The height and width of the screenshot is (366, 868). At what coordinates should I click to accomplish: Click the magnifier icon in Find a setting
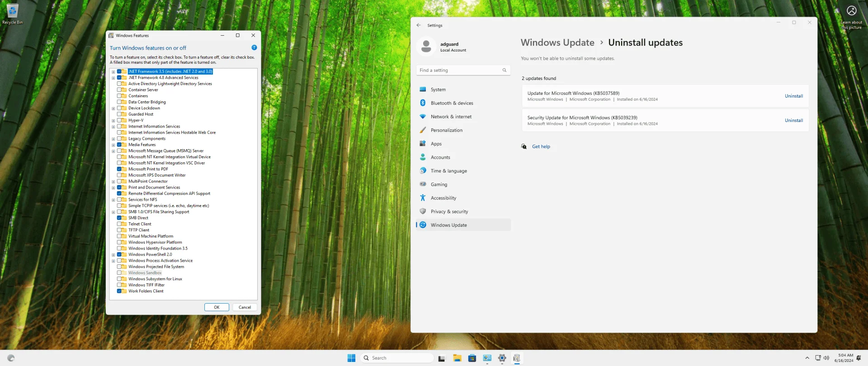pyautogui.click(x=505, y=70)
